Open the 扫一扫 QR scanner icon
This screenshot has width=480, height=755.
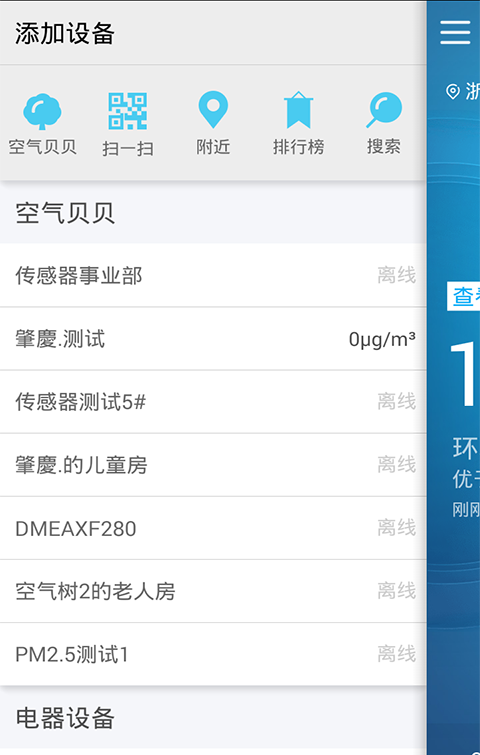click(128, 111)
